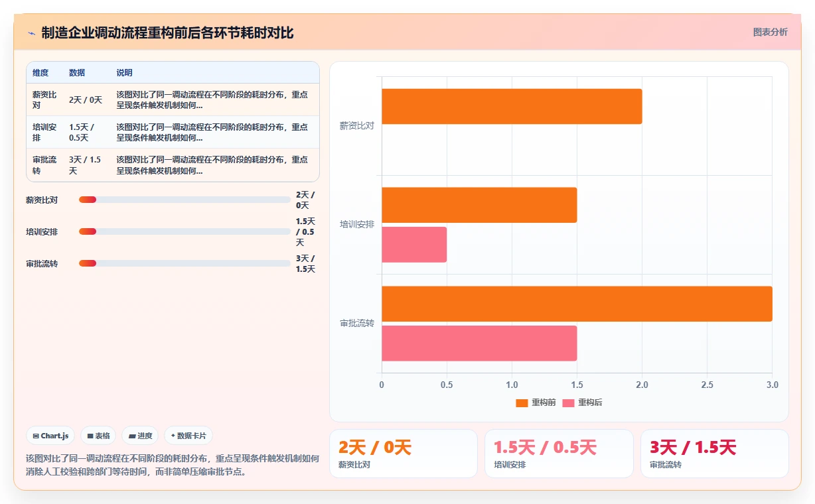
Task: Click the 审批流转 chart axis label
Action: 357,323
